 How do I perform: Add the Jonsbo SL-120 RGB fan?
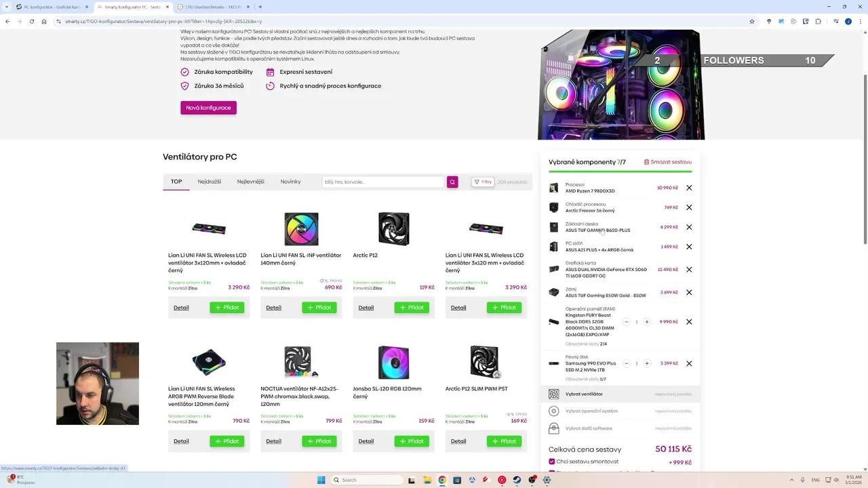[x=412, y=441]
